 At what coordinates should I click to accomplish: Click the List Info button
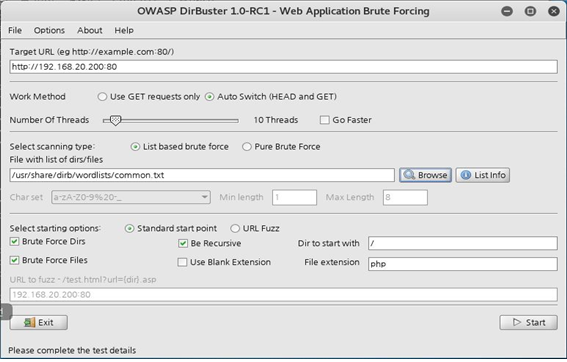click(482, 175)
